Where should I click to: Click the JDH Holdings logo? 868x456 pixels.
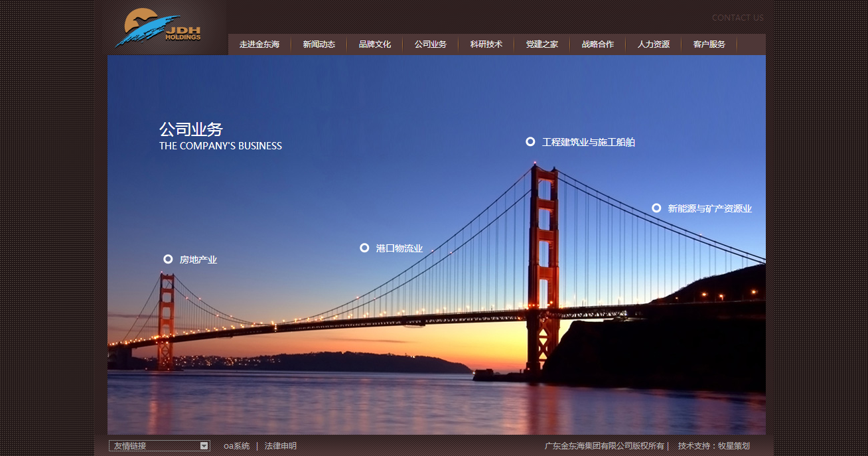pyautogui.click(x=158, y=28)
